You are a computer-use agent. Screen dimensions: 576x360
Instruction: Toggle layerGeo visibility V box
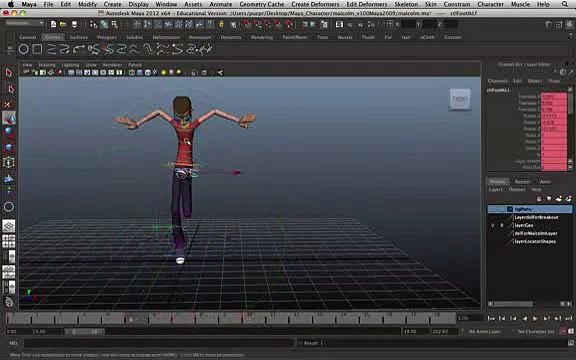click(493, 225)
